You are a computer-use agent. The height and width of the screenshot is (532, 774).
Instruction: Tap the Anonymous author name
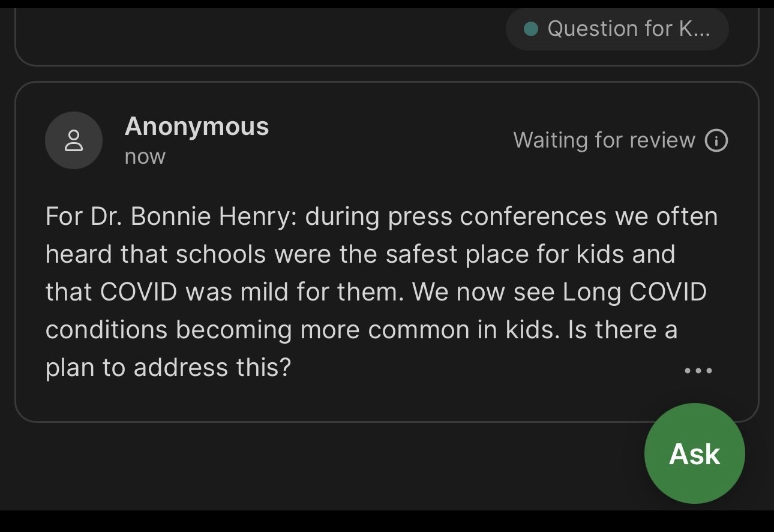pyautogui.click(x=197, y=127)
